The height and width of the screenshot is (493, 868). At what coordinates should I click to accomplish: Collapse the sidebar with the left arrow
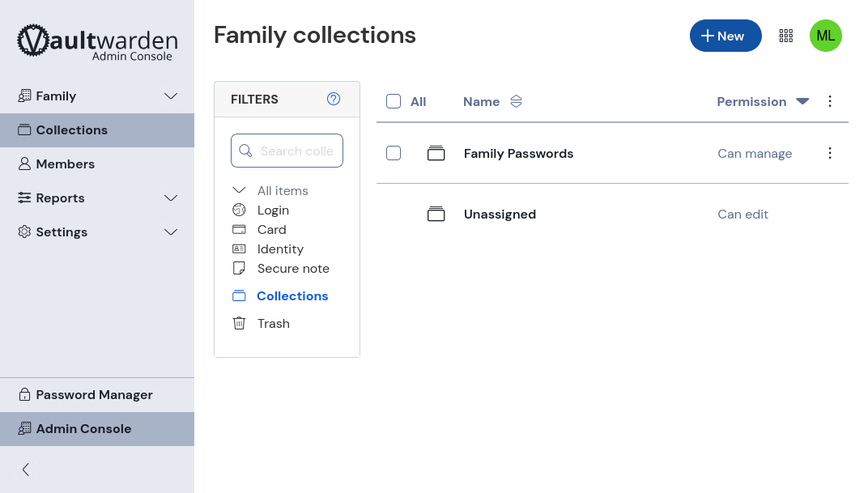[25, 470]
